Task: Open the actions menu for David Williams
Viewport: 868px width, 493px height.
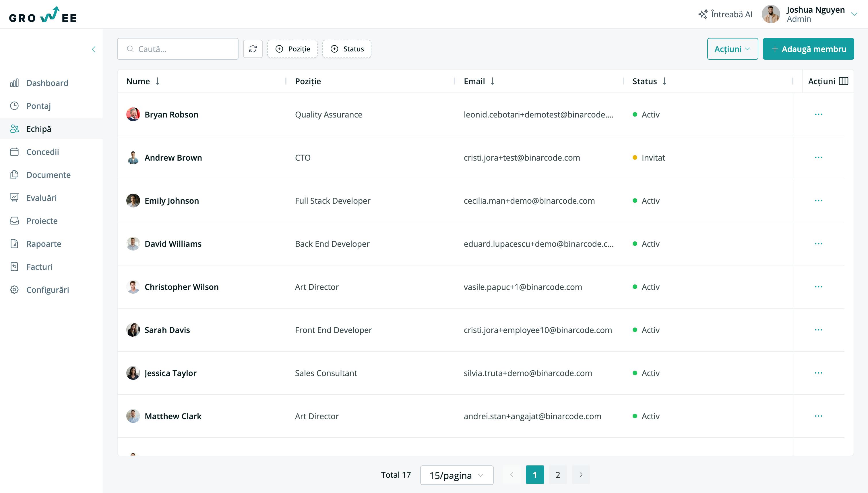Action: click(818, 243)
